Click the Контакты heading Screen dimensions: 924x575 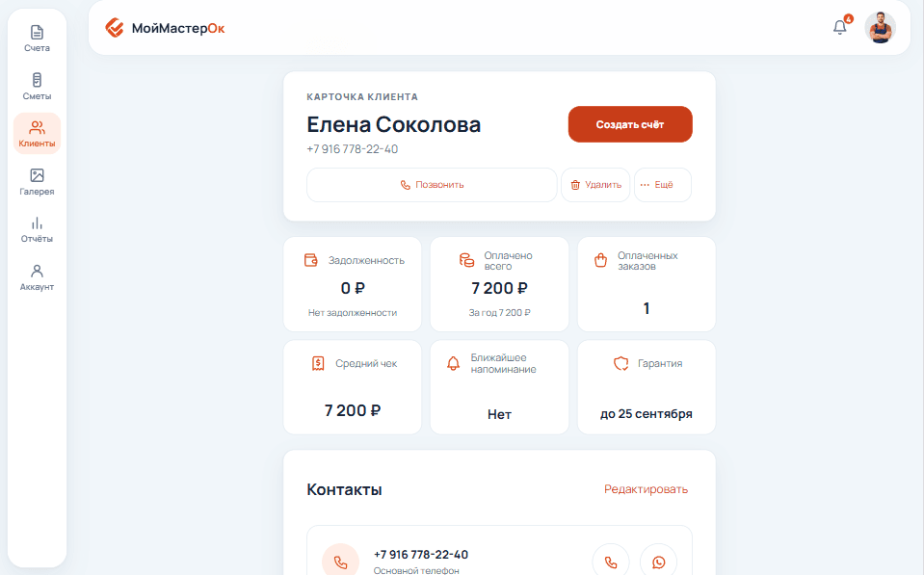pyautogui.click(x=344, y=489)
